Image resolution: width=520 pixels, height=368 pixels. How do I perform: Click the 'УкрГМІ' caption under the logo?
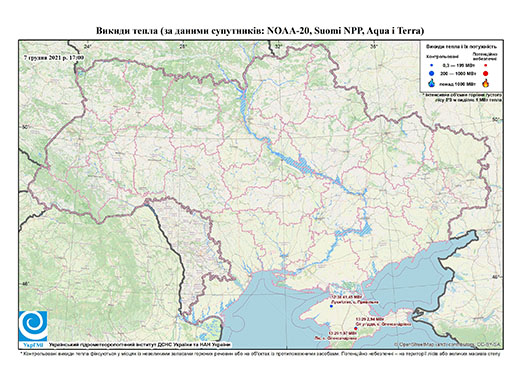click(33, 345)
